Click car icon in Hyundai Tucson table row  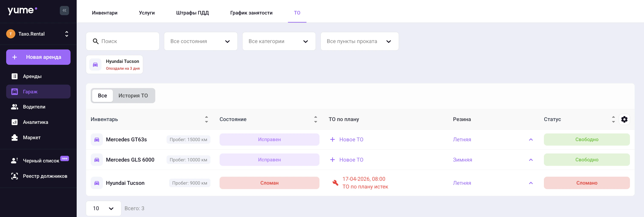[x=97, y=183]
